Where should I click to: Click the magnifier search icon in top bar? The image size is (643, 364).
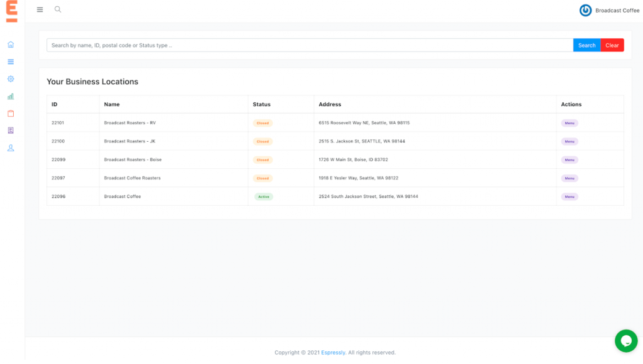click(x=58, y=9)
